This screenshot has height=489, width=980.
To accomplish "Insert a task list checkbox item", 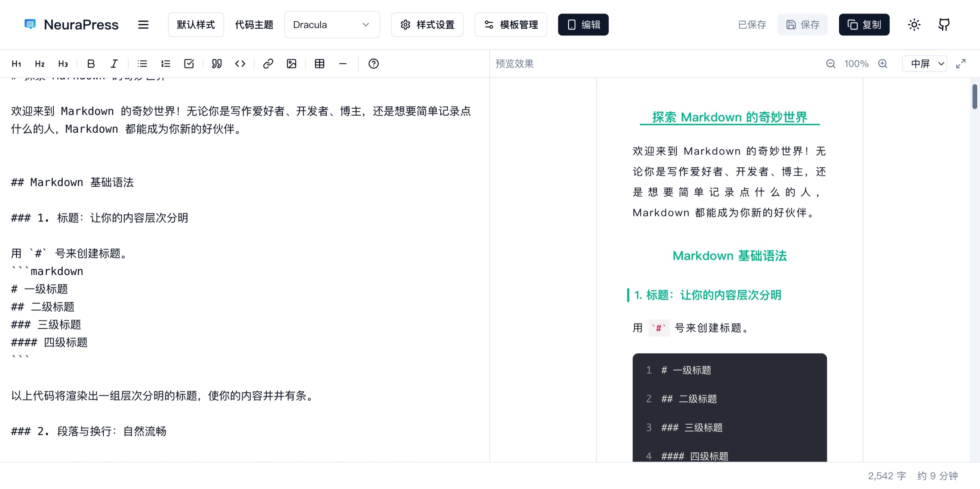I will tap(189, 64).
